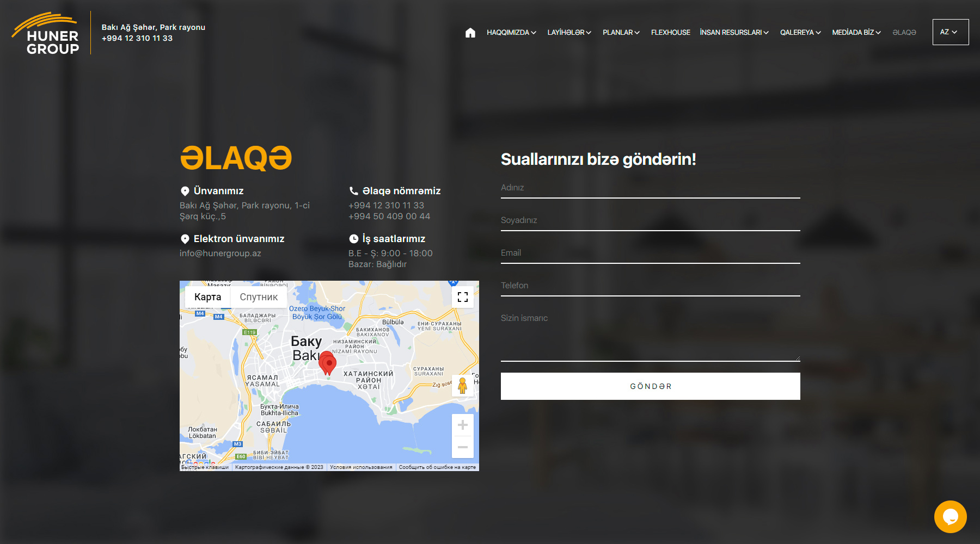Screen dimensions: 980x544
Task: Click the Street View pegman icon
Action: pyautogui.click(x=462, y=385)
